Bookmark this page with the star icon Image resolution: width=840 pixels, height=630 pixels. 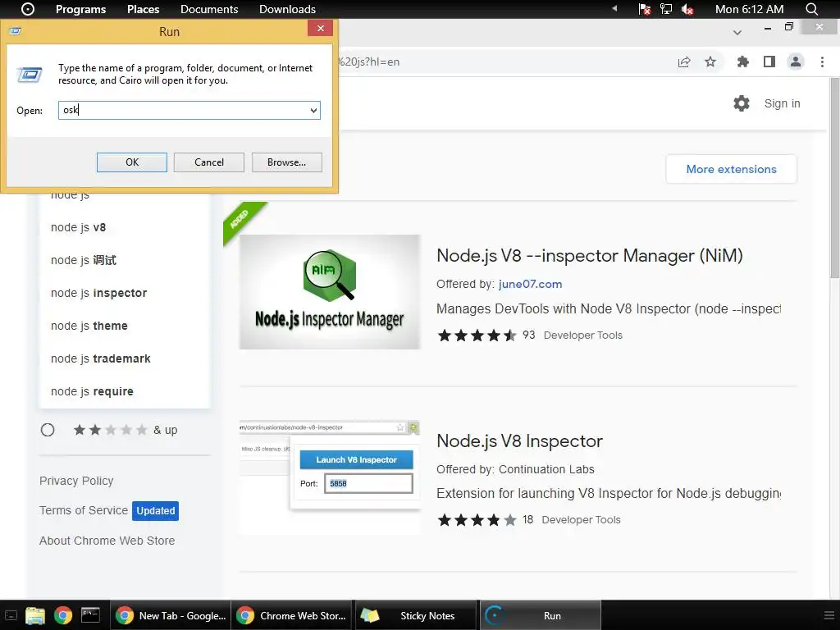click(710, 62)
